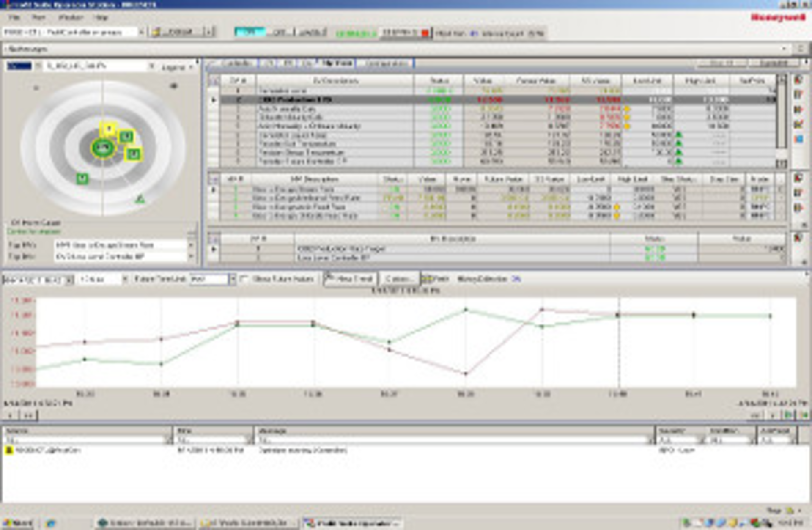
Task: Click the green circle icon at bullseye center
Action: point(103,147)
